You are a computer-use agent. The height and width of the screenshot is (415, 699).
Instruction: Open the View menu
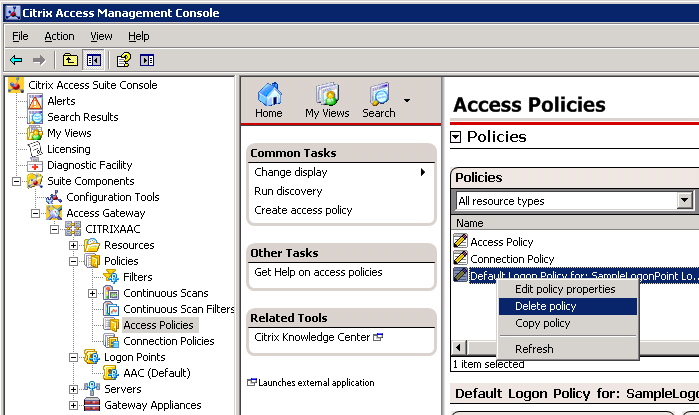tap(101, 36)
